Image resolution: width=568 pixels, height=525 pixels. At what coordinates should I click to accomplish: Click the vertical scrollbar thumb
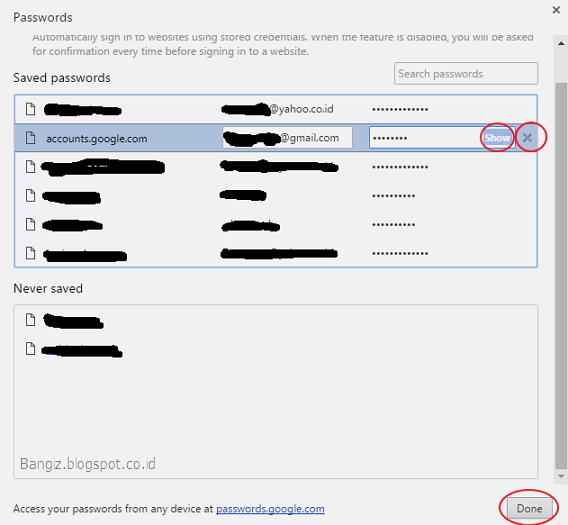click(561, 275)
